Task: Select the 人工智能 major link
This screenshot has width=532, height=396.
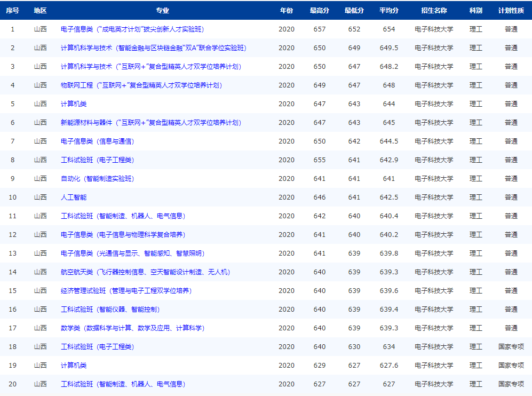Action: 75,197
